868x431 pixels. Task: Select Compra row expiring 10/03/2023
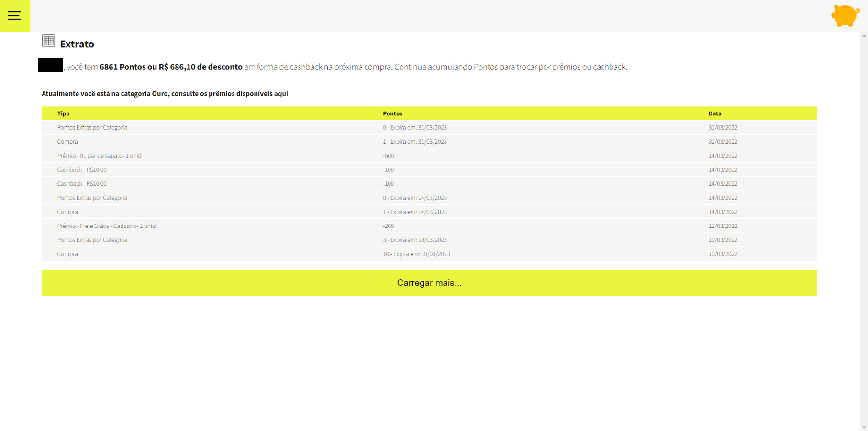[x=429, y=254]
